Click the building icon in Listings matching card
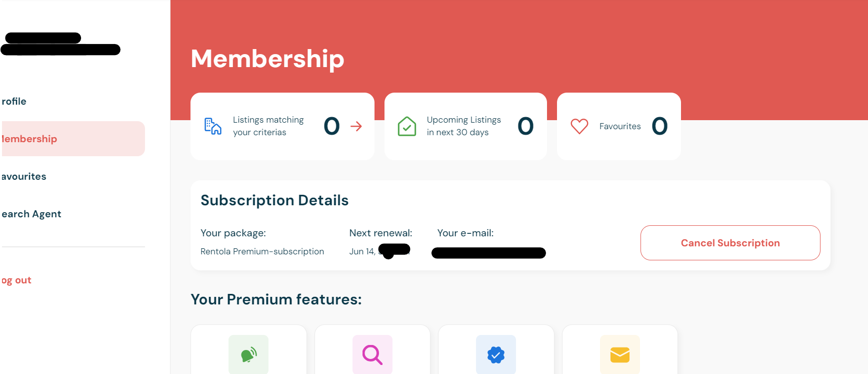Image resolution: width=868 pixels, height=374 pixels. tap(212, 126)
